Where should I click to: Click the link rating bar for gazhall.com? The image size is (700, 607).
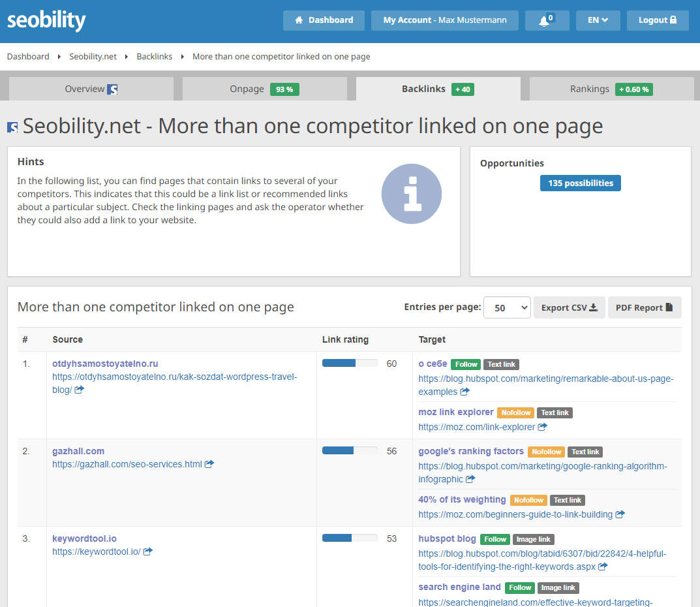pos(349,450)
